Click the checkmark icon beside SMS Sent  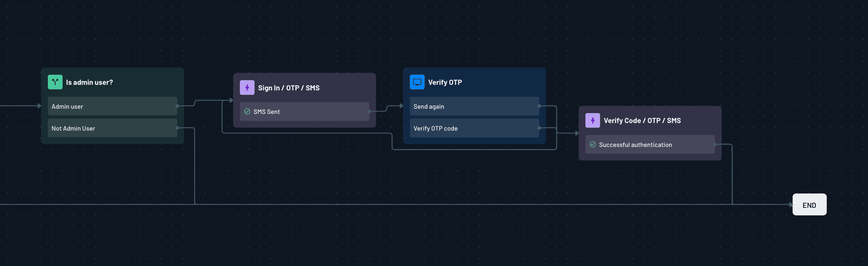(x=247, y=111)
